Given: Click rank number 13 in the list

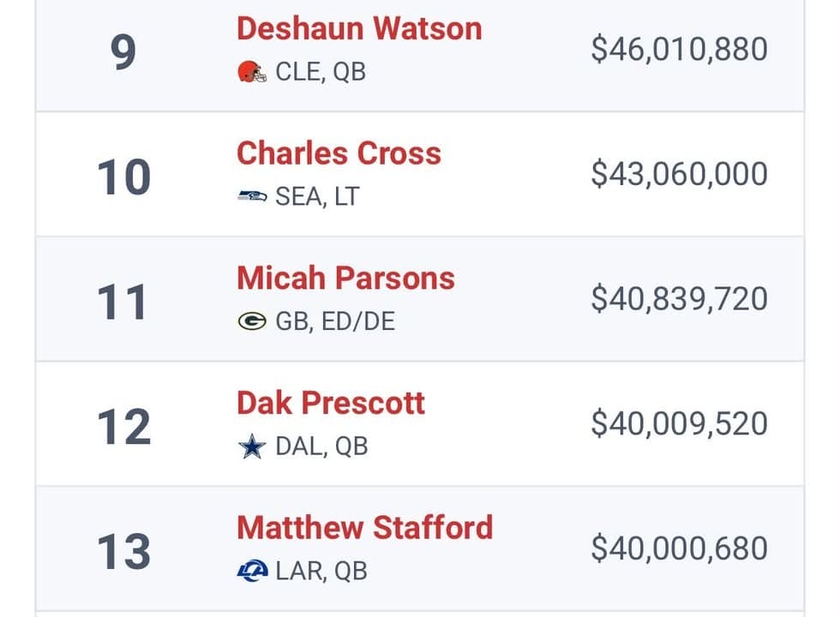Looking at the screenshot, I should click(123, 552).
